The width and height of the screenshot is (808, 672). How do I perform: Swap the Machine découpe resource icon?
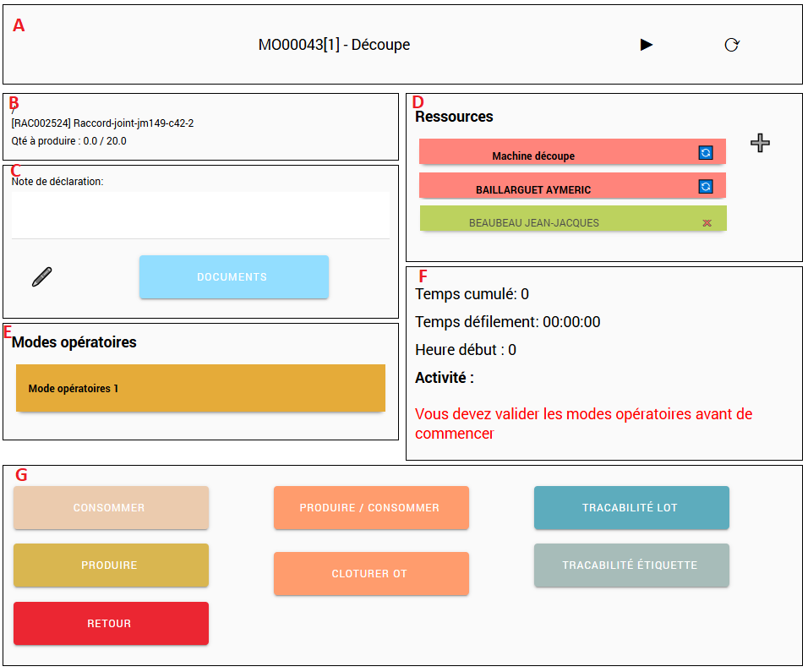pyautogui.click(x=706, y=152)
